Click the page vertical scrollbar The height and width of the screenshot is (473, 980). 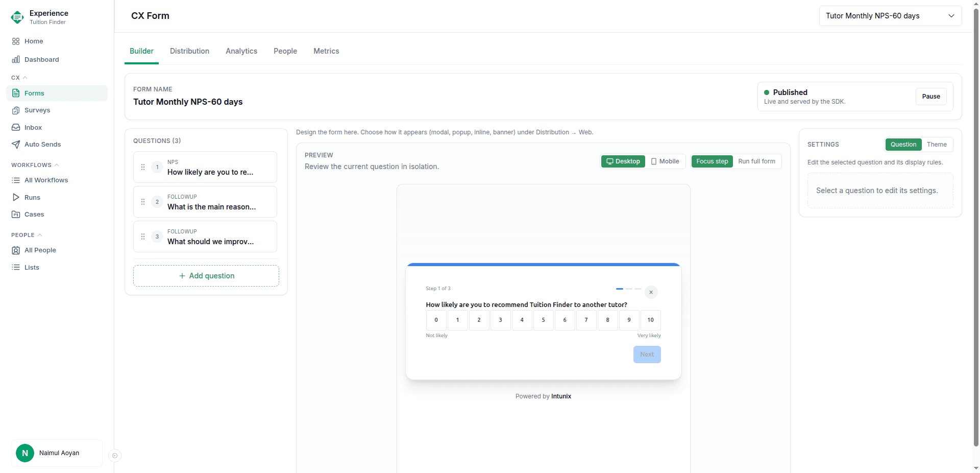[x=976, y=227]
